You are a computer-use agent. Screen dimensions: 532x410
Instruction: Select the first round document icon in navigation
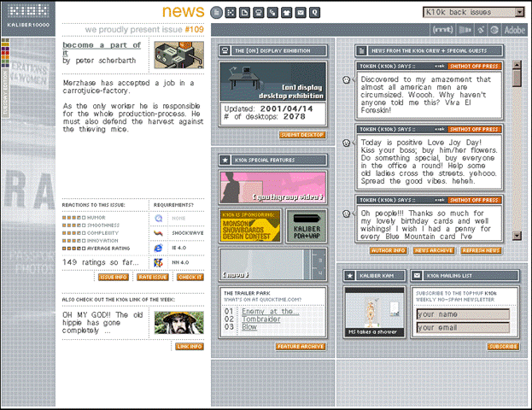point(217,13)
